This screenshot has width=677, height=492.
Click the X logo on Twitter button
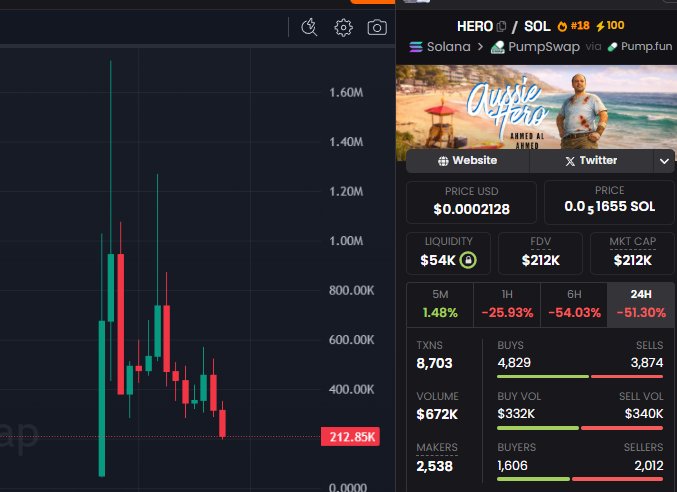pos(570,161)
